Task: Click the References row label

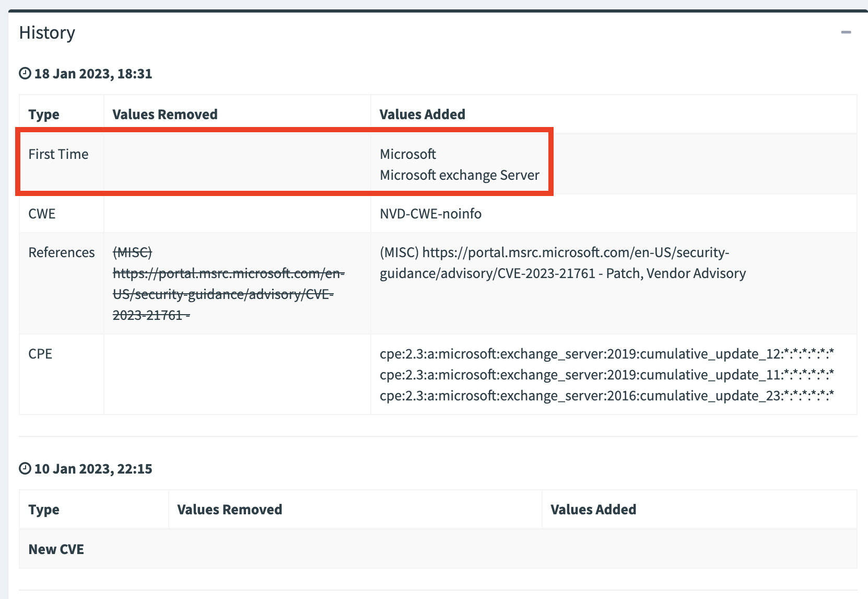Action: point(62,252)
